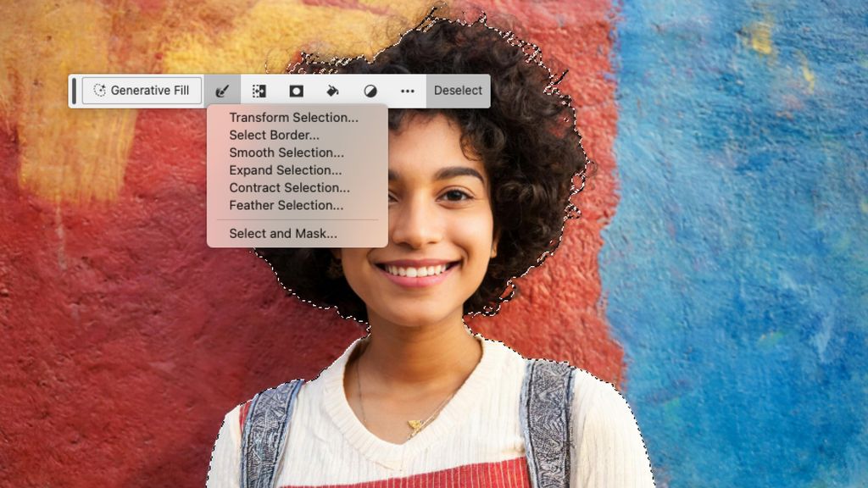This screenshot has height=488, width=868.
Task: Select Contract Selection... menu item
Action: click(289, 187)
